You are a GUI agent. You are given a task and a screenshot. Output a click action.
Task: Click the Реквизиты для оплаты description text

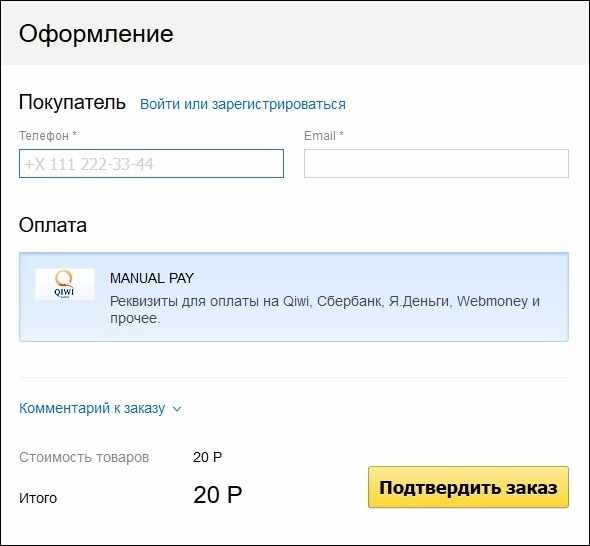pos(325,309)
